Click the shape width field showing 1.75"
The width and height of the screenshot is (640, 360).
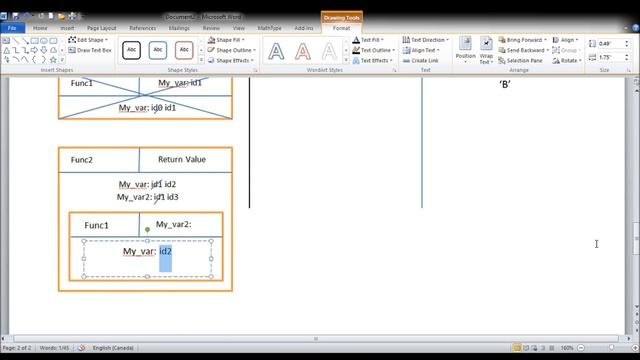click(x=610, y=57)
